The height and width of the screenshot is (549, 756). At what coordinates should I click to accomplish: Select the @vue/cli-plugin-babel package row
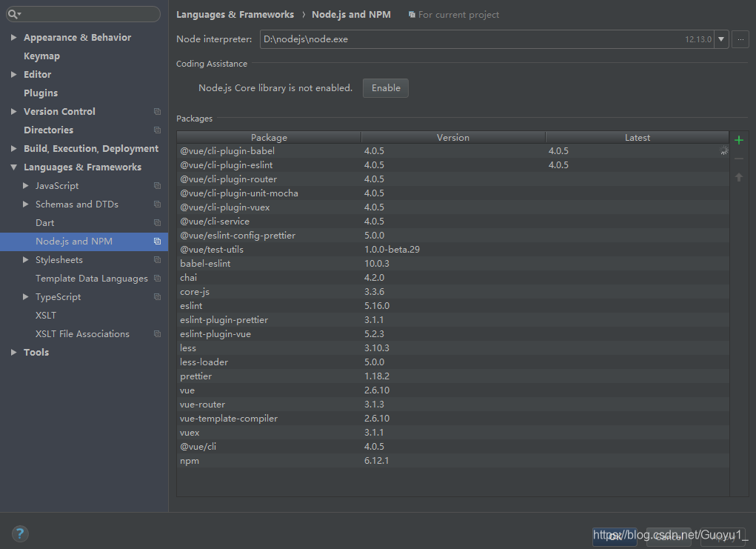[x=452, y=151]
